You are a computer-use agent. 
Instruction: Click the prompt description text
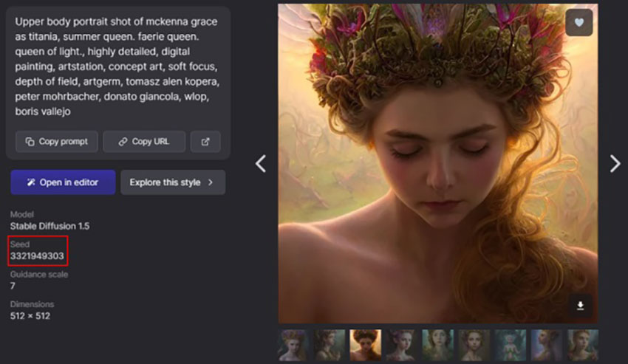coord(117,66)
